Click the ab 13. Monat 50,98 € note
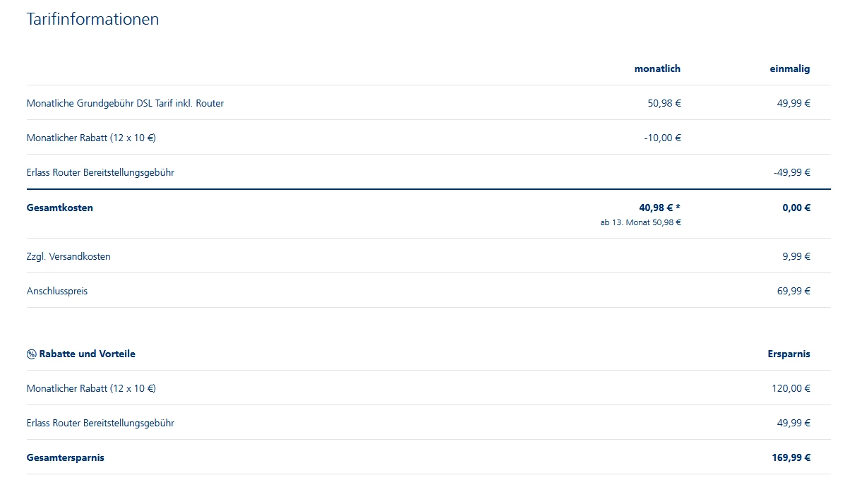850x504 pixels. 640,222
